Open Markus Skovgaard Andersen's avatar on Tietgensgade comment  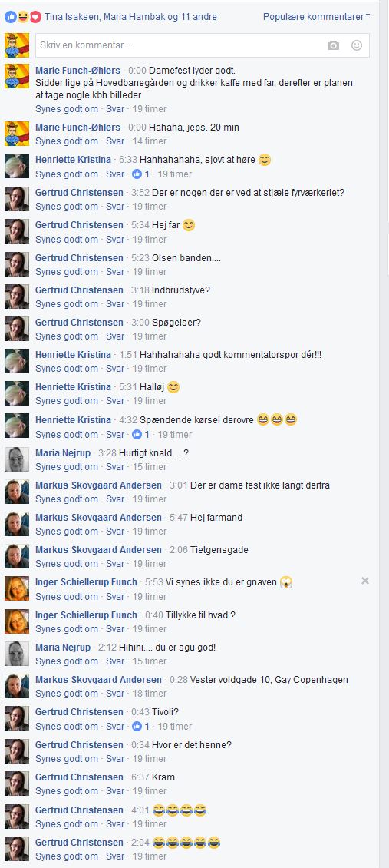point(17,556)
